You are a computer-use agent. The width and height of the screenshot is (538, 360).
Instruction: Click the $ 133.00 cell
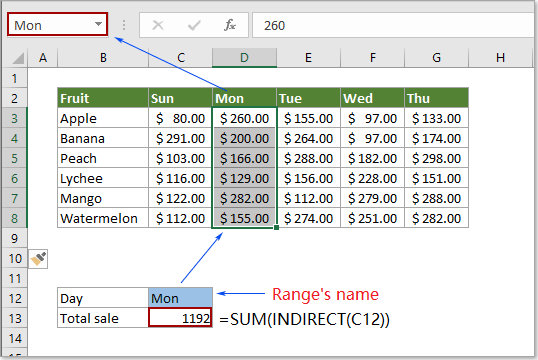tap(436, 118)
